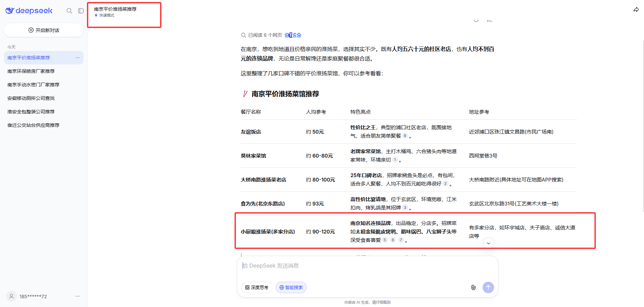Viewport: 644px width, 307px height.
Task: Click the 莫林家菜馆 restaurant name
Action: coord(253,156)
